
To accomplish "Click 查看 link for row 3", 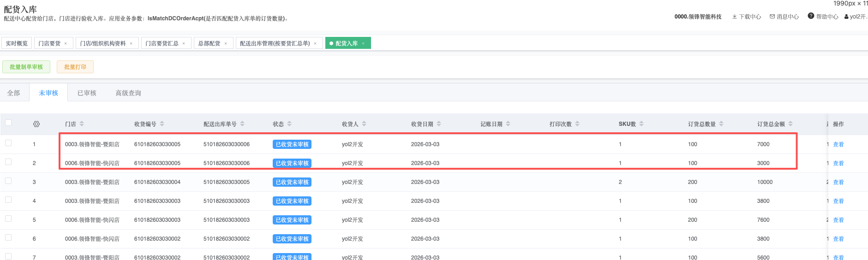I will point(838,182).
